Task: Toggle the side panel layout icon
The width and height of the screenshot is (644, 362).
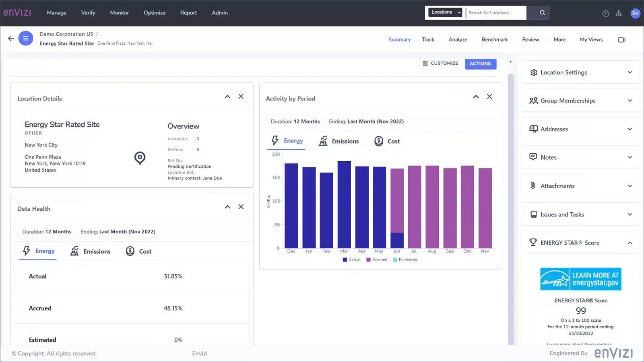Action: pyautogui.click(x=621, y=40)
